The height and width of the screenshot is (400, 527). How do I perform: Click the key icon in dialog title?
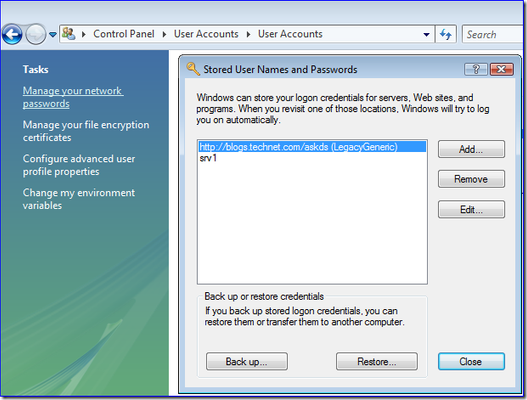coord(193,69)
